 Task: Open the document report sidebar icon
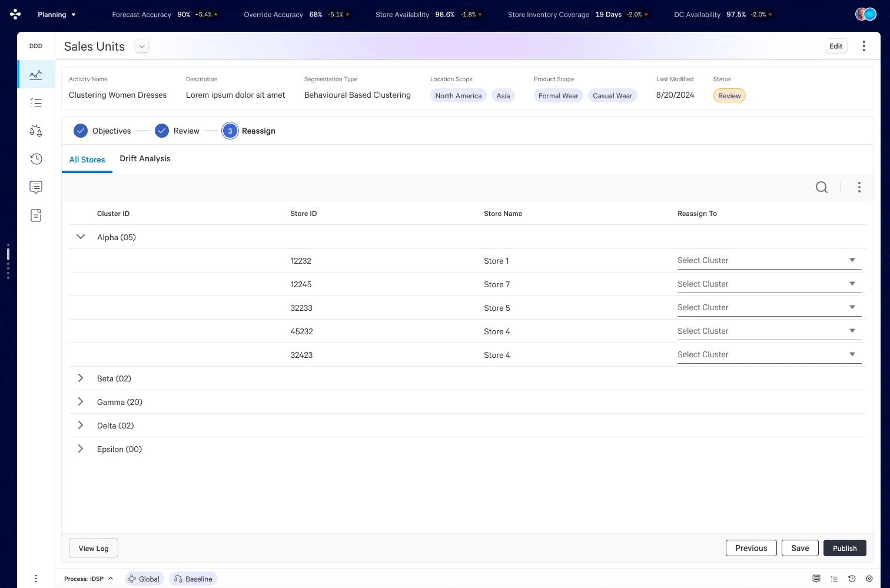(x=36, y=215)
